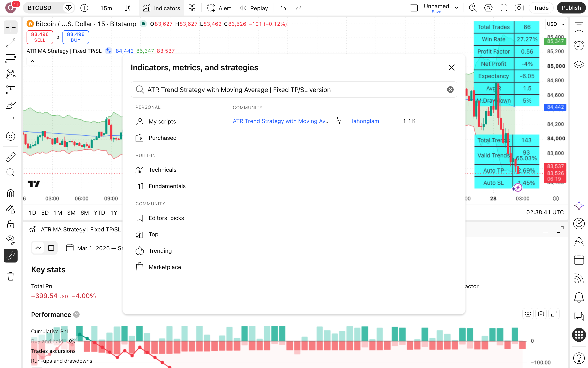Remove drawings with the trash icon
This screenshot has height=368, width=588.
10,276
